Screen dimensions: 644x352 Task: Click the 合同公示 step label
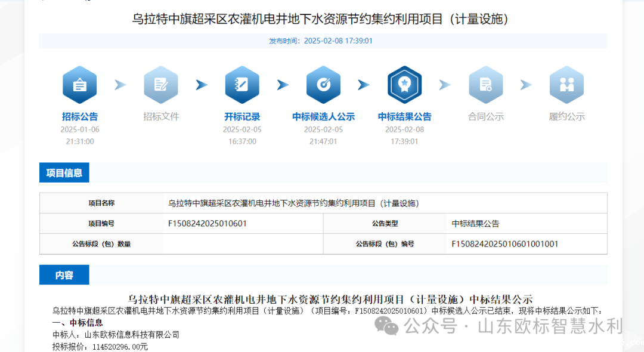coord(485,117)
